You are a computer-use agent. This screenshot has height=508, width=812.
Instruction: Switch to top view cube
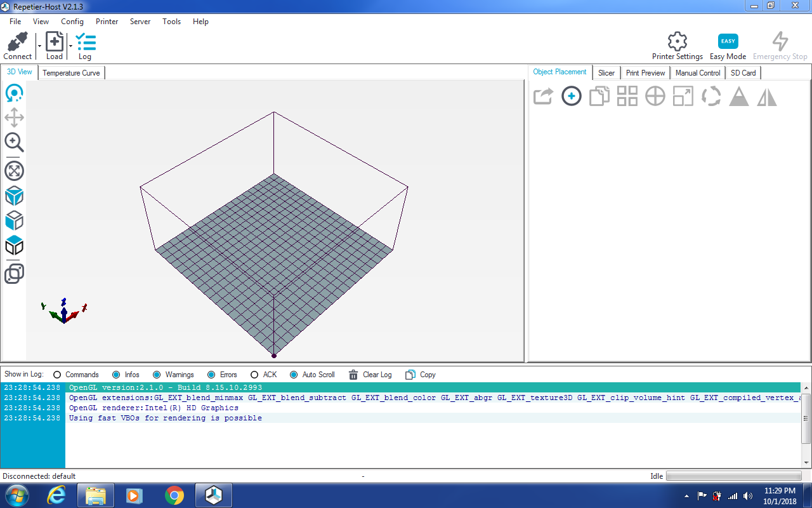[14, 245]
